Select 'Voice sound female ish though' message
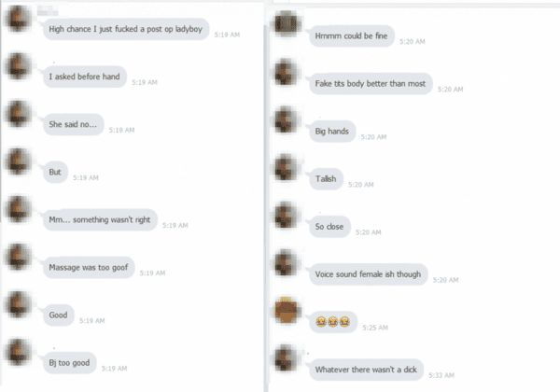 (x=369, y=274)
